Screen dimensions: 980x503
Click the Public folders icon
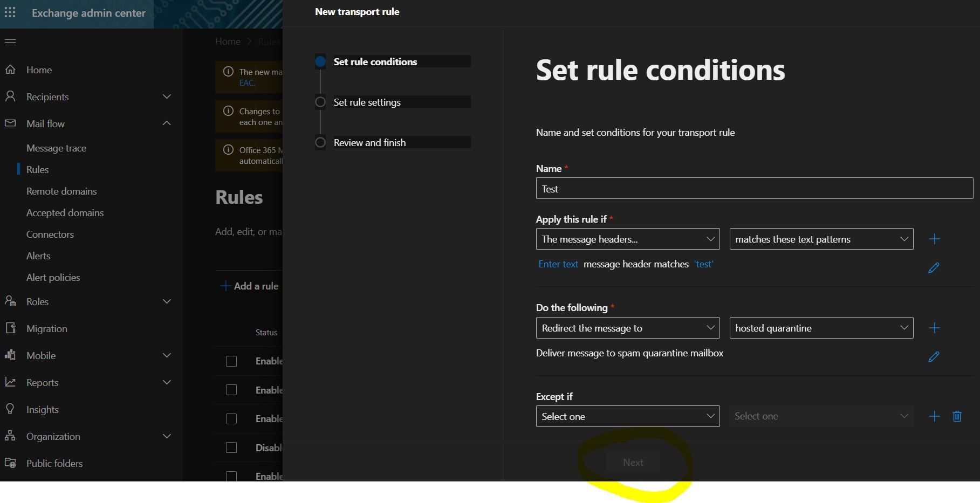(10, 463)
